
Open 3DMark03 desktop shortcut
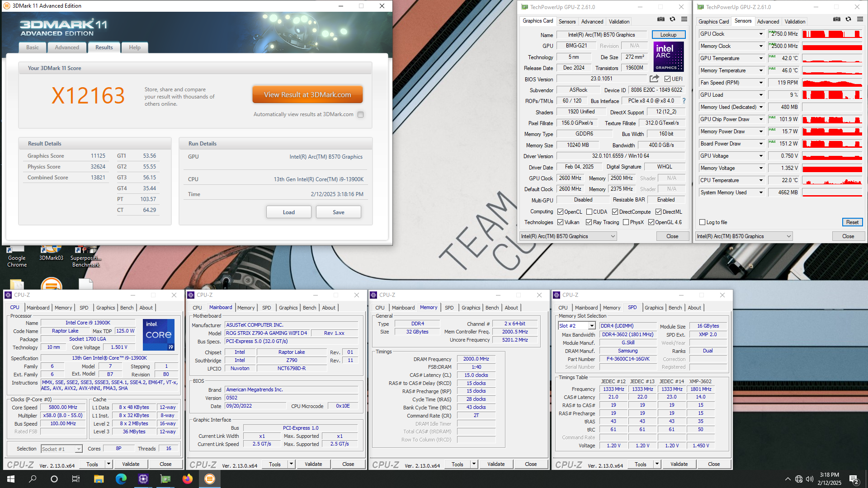[x=51, y=253]
